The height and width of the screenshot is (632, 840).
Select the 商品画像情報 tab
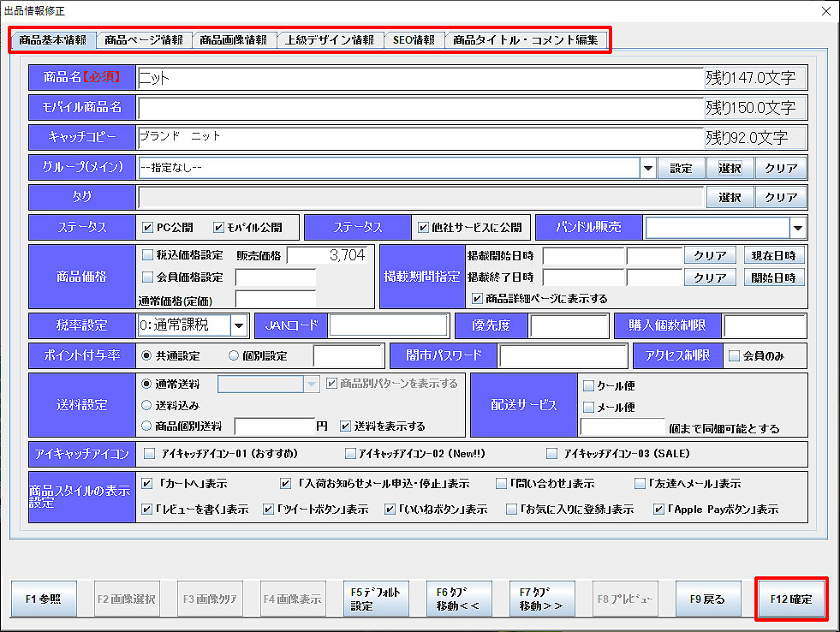[x=233, y=40]
